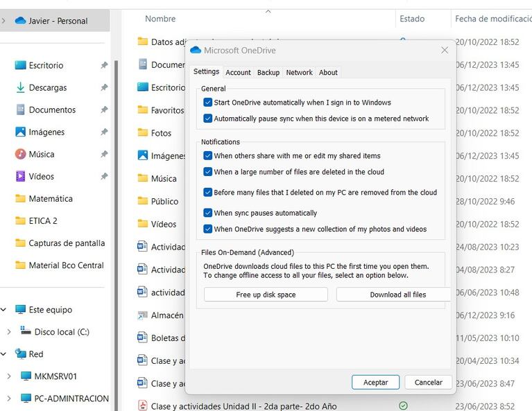Click the pin icon next to Descargas
Screen dimensions: 532x411
tap(104, 87)
